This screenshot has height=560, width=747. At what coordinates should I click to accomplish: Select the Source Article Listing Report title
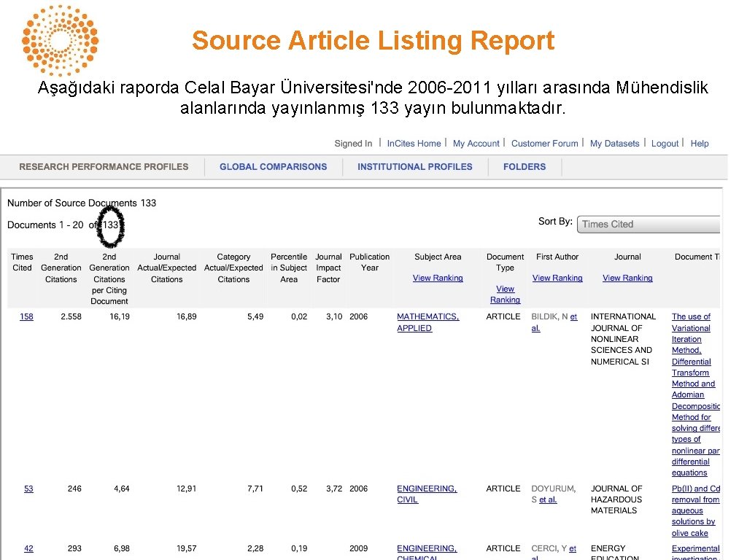373,41
